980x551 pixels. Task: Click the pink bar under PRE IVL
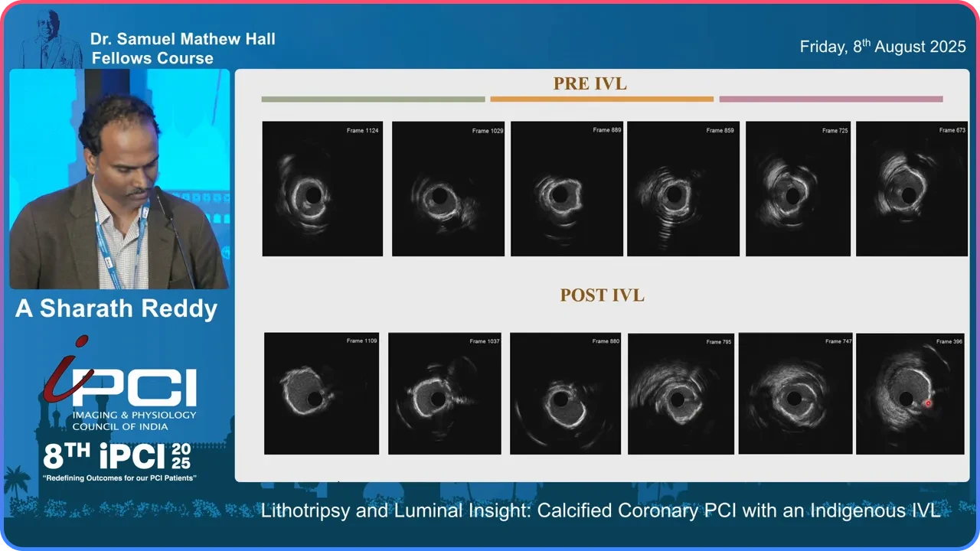click(x=831, y=99)
